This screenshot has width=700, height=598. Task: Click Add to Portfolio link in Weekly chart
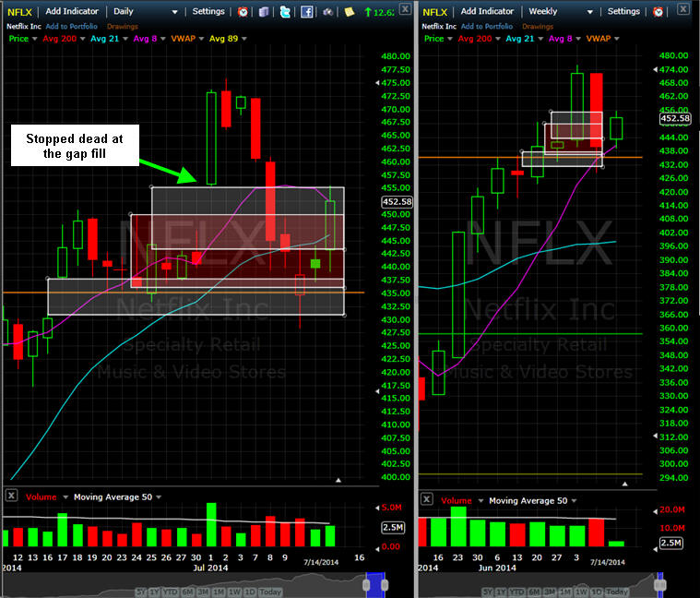tap(487, 27)
